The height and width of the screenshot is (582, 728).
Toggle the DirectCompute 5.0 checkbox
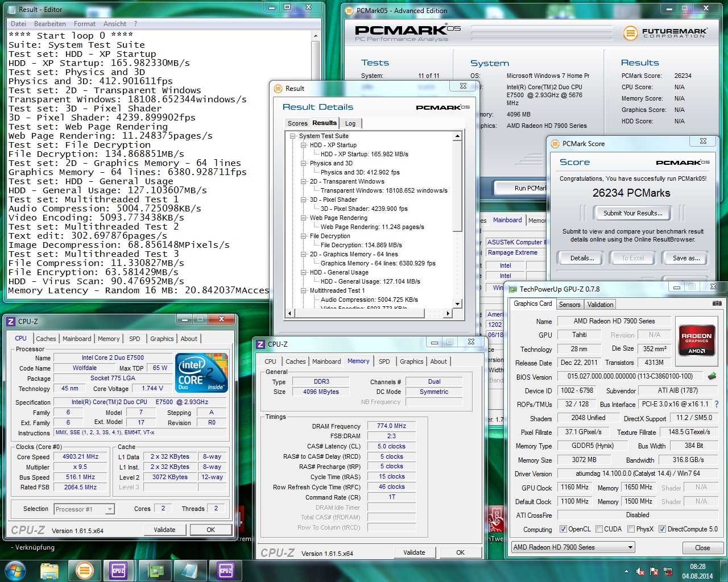(662, 529)
